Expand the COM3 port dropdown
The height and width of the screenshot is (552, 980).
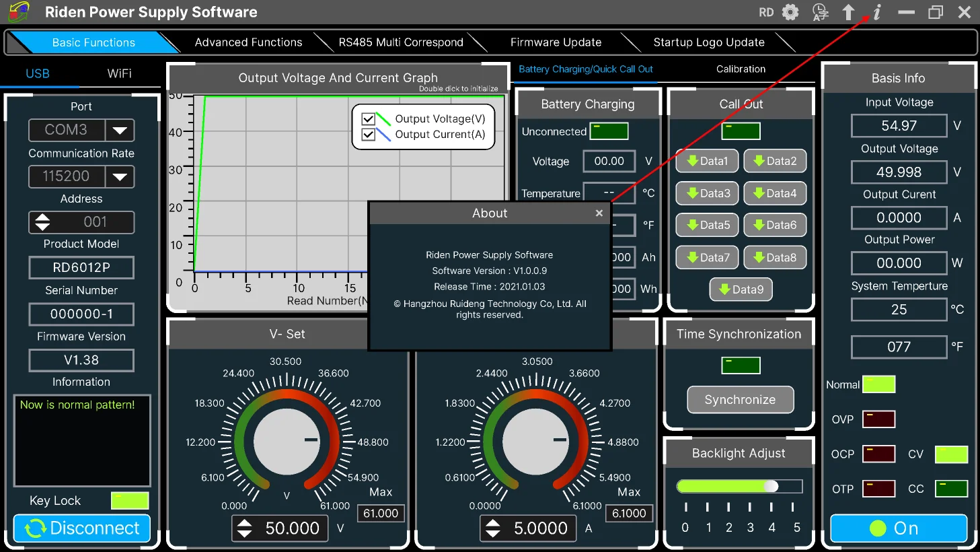click(120, 130)
